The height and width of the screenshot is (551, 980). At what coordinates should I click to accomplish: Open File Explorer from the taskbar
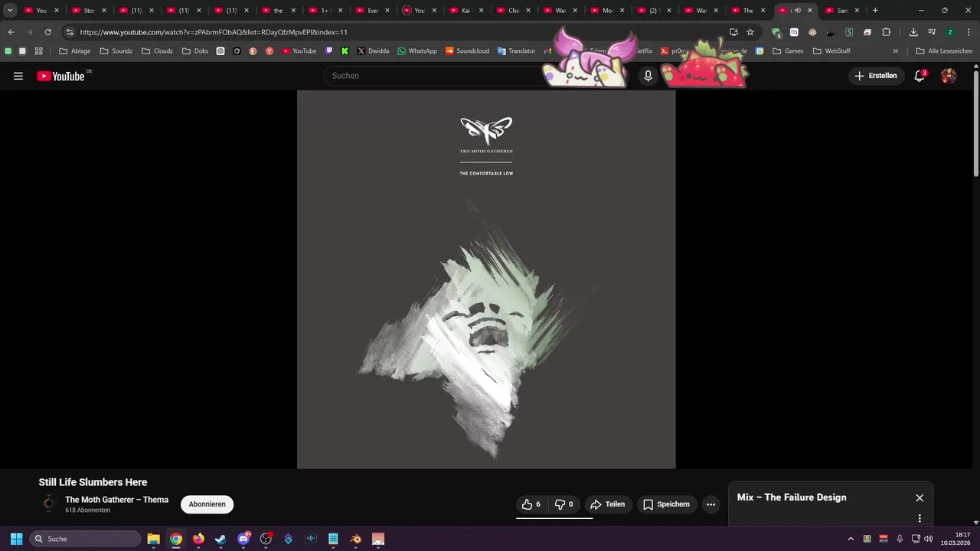pyautogui.click(x=153, y=539)
